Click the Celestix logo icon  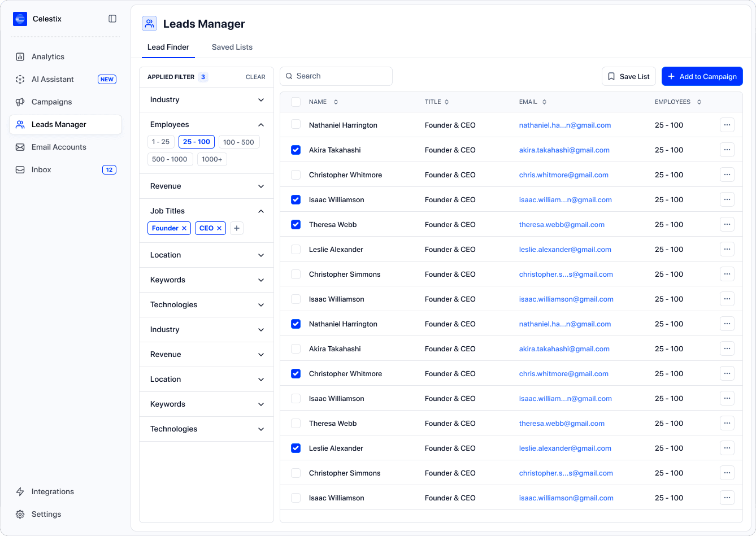pyautogui.click(x=20, y=19)
